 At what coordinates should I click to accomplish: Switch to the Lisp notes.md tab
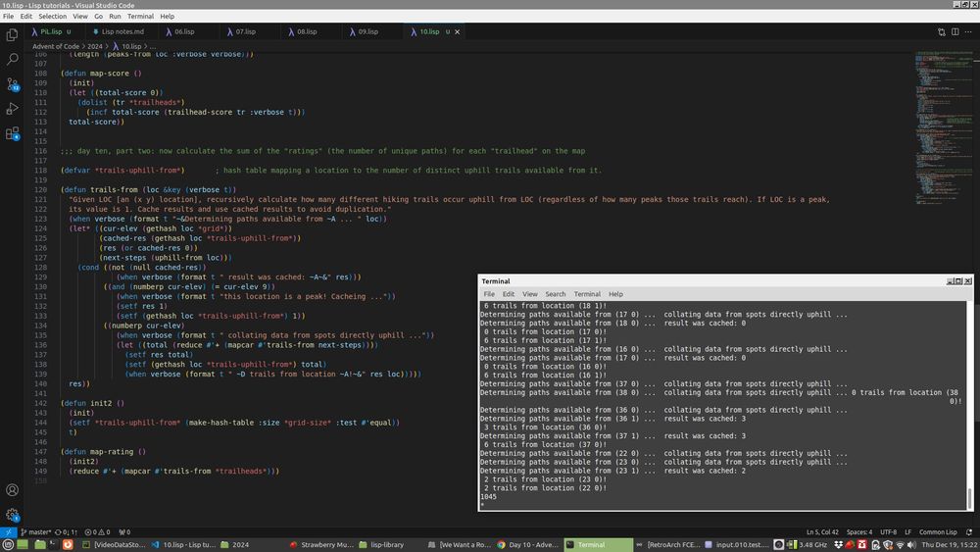pos(122,31)
